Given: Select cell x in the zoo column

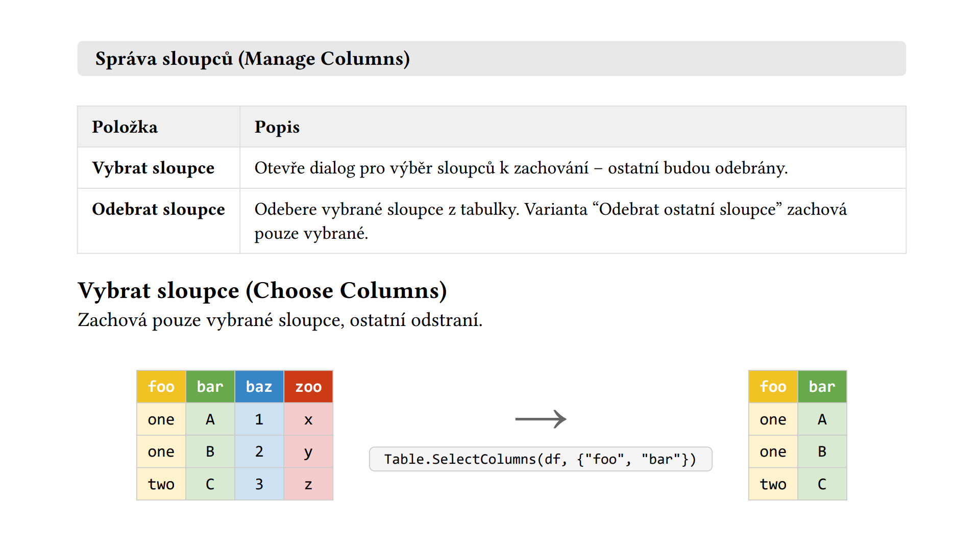Looking at the screenshot, I should 308,419.
